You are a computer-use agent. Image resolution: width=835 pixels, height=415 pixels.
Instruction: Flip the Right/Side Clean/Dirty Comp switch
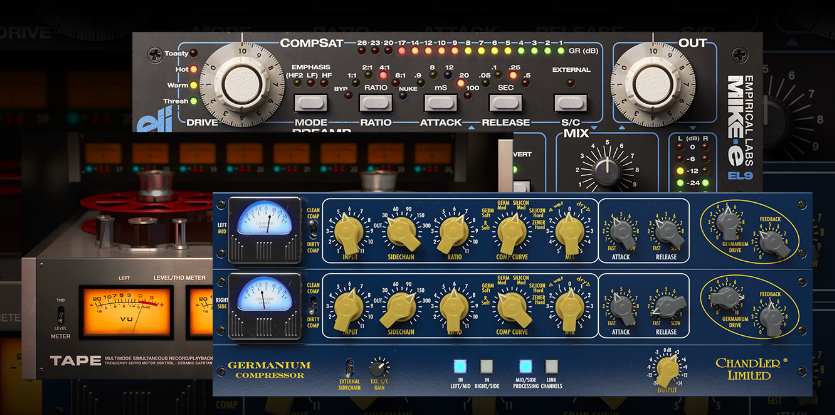[x=312, y=304]
